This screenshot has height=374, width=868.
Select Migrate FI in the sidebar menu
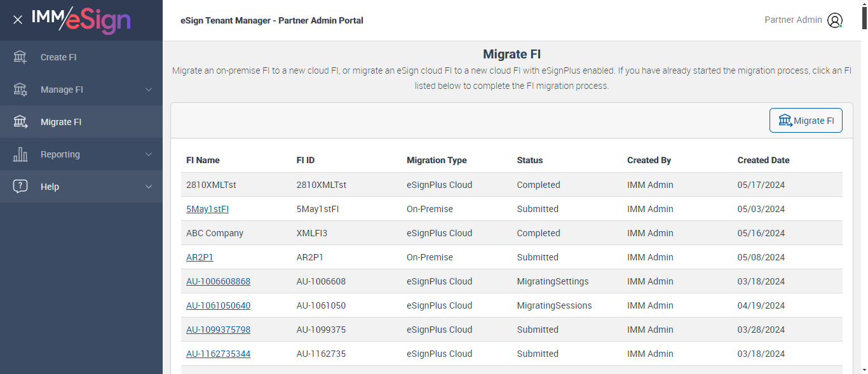[x=61, y=122]
